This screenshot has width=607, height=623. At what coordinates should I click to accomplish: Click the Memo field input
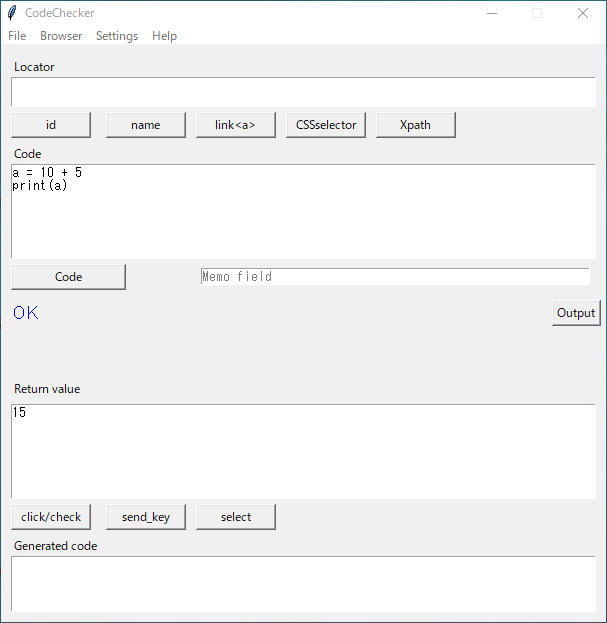click(395, 277)
